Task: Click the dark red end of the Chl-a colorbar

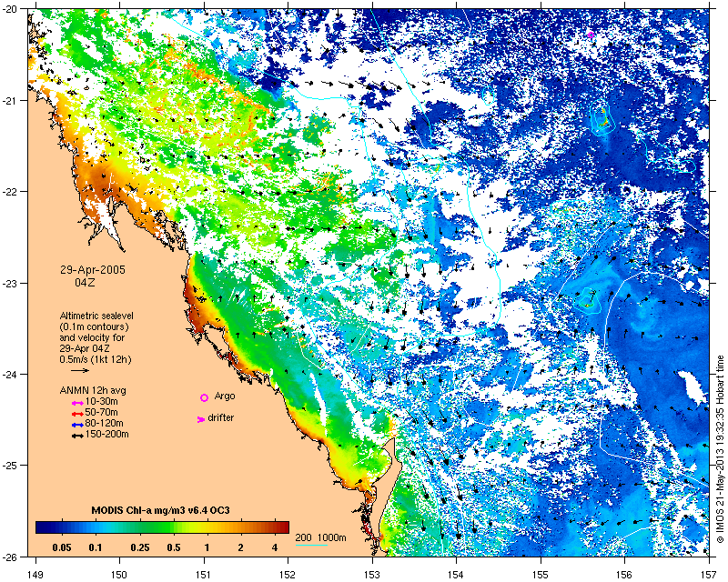Action: click(x=283, y=527)
